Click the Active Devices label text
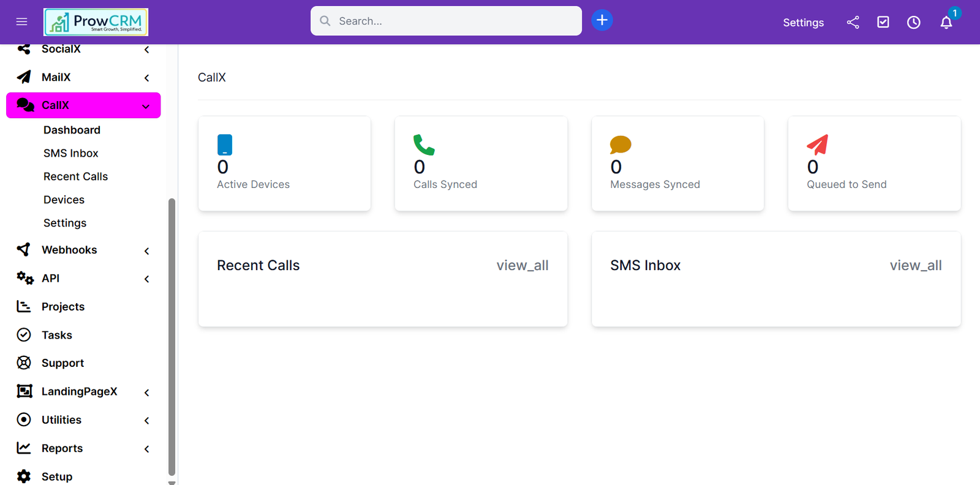 tap(253, 184)
